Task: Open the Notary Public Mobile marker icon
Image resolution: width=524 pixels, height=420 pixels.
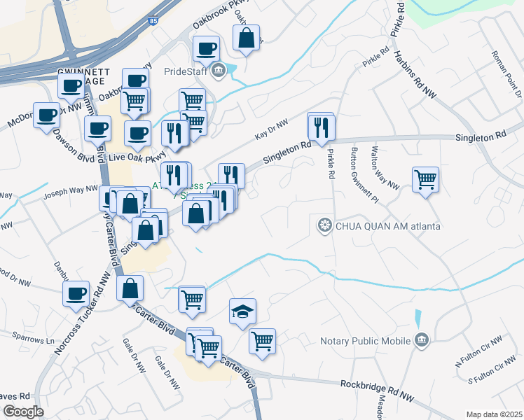Action: pyautogui.click(x=422, y=341)
